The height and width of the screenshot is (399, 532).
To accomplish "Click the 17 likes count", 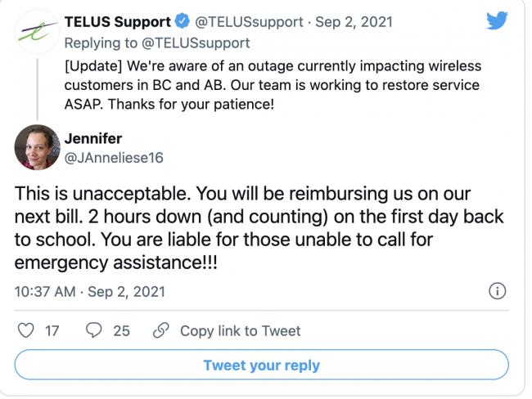I will [x=52, y=331].
